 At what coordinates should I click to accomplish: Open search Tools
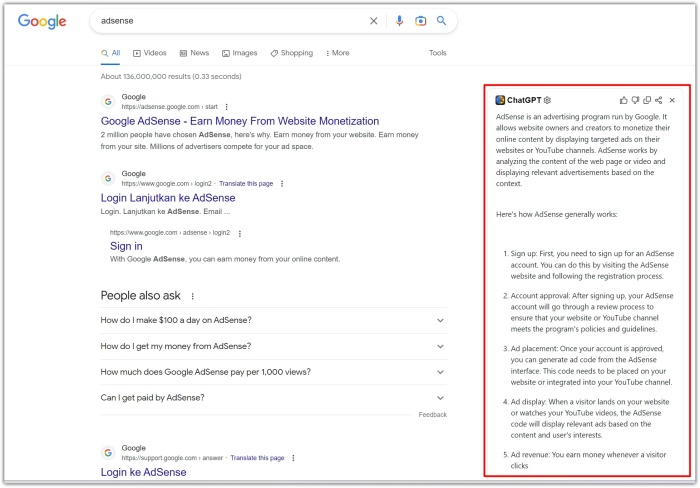coord(438,53)
